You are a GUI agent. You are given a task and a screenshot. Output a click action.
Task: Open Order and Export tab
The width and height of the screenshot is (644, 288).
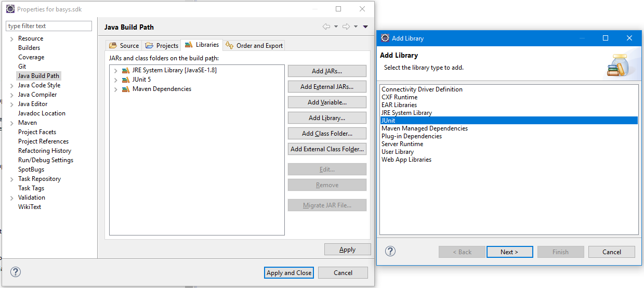pos(254,45)
